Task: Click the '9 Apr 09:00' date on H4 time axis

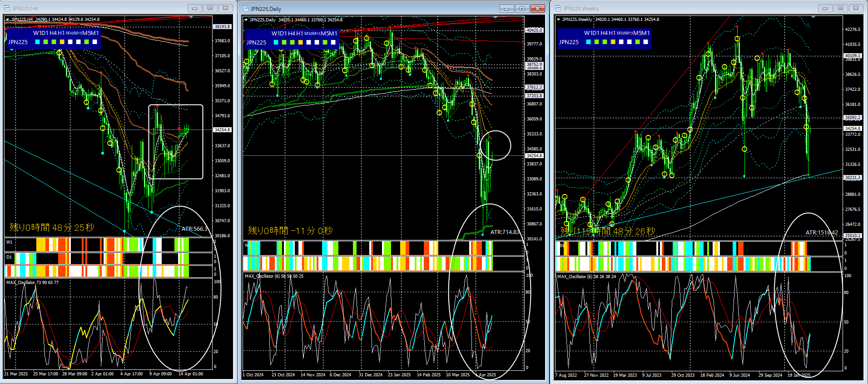Action: coord(161,374)
